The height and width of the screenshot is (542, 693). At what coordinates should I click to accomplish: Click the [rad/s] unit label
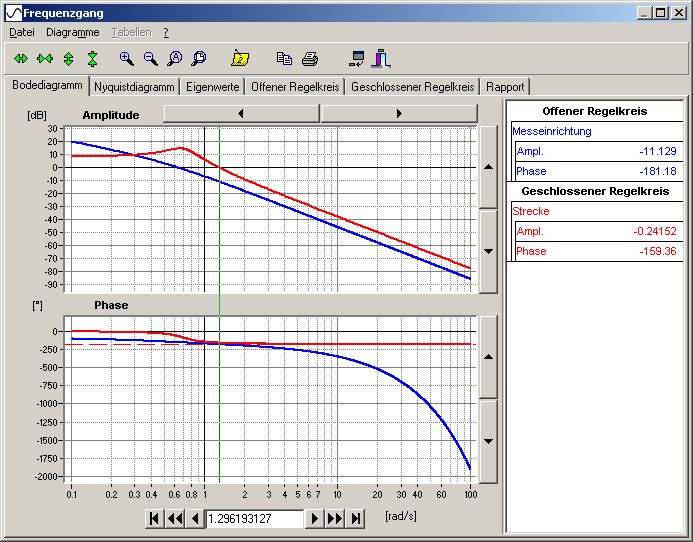[x=400, y=516]
